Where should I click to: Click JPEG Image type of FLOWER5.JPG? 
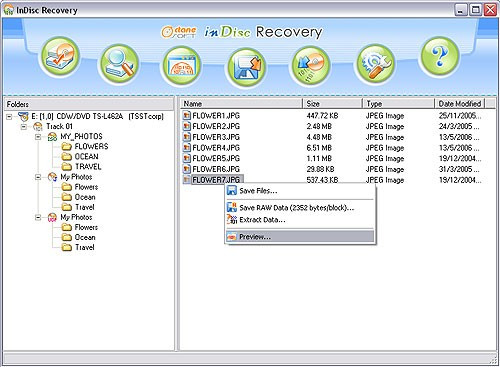[x=385, y=158]
